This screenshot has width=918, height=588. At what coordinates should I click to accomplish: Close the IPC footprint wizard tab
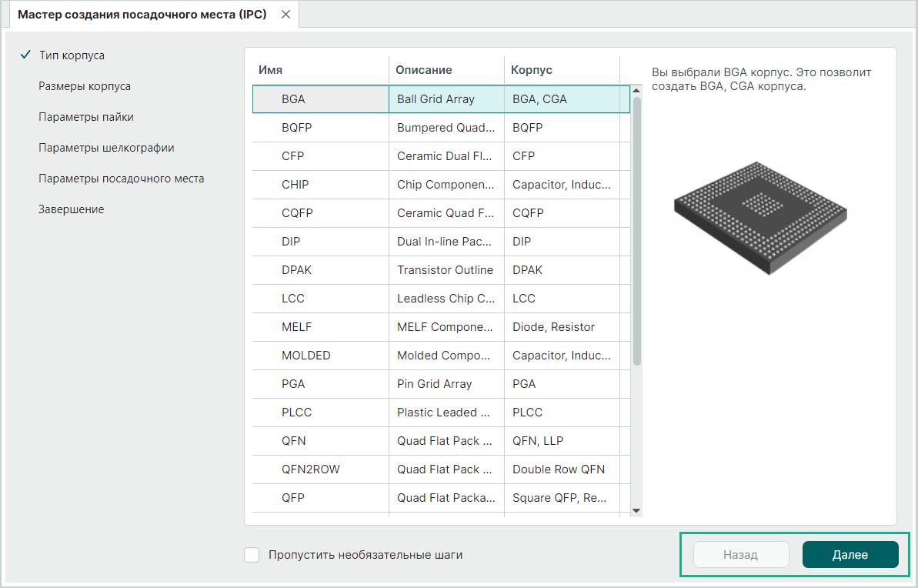pyautogui.click(x=285, y=15)
